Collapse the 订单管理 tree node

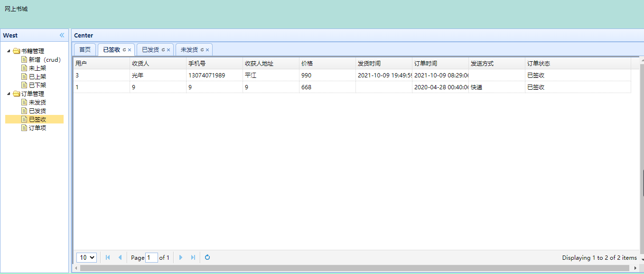[9, 94]
